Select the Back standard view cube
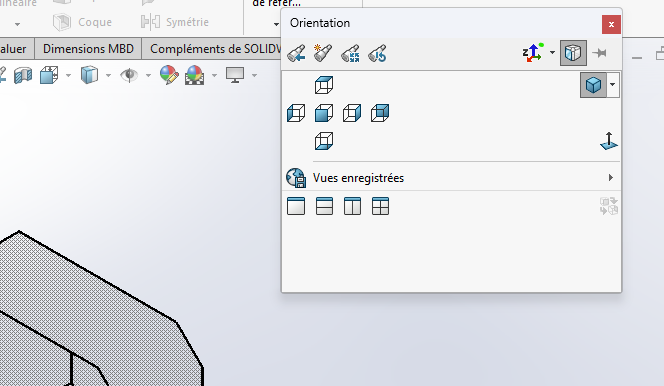The height and width of the screenshot is (386, 664). click(380, 113)
